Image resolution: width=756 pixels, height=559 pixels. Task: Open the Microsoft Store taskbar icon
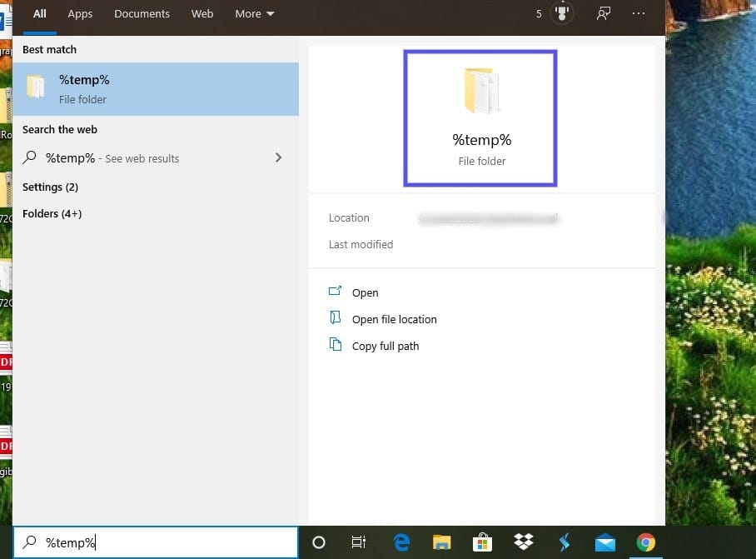482,542
